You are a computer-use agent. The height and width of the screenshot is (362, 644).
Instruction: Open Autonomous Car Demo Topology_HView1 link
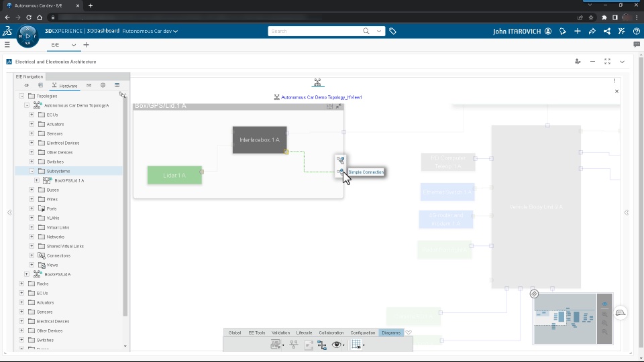pyautogui.click(x=321, y=97)
